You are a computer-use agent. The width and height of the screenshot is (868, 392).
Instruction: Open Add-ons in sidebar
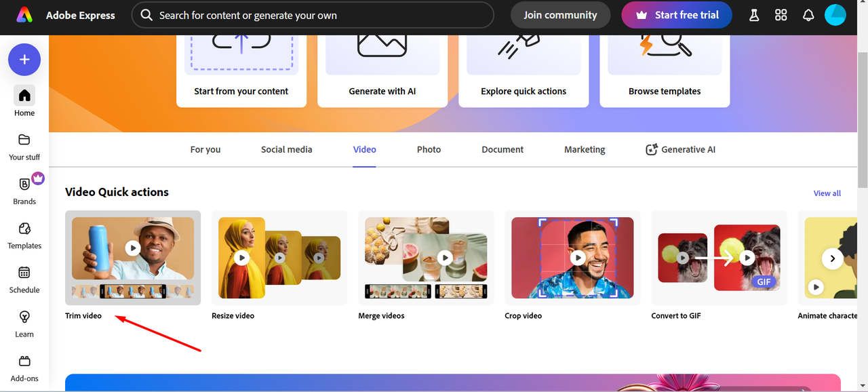pos(24,368)
